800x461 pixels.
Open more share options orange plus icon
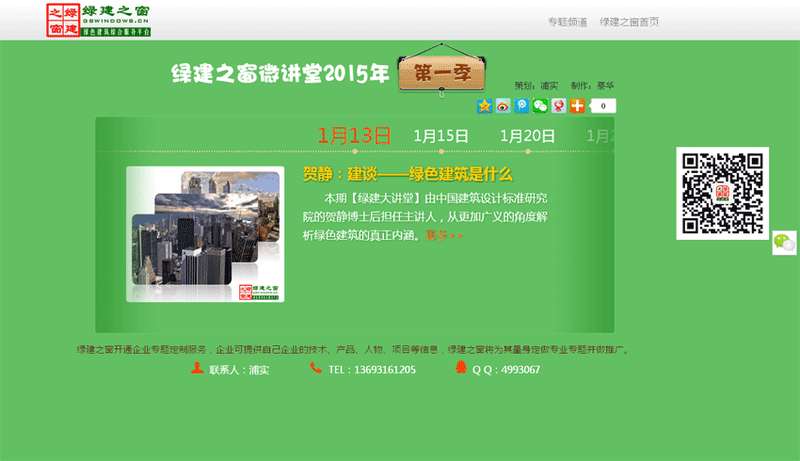click(577, 106)
